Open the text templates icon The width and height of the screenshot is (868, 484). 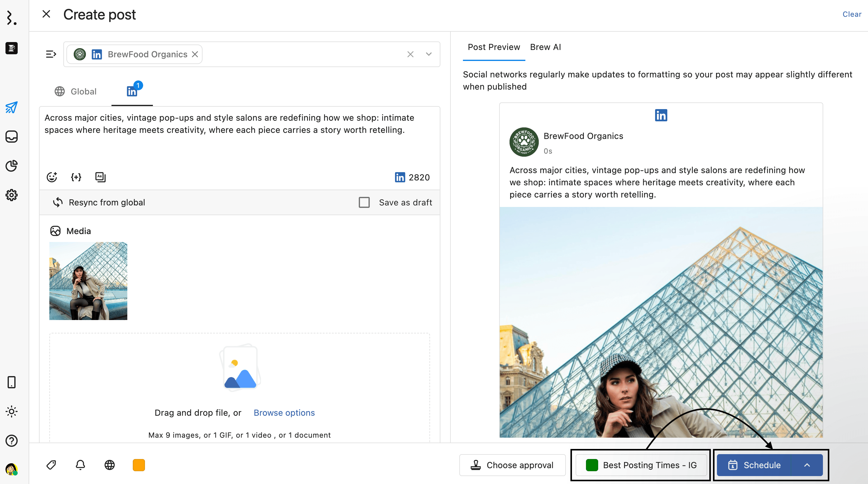coord(101,177)
